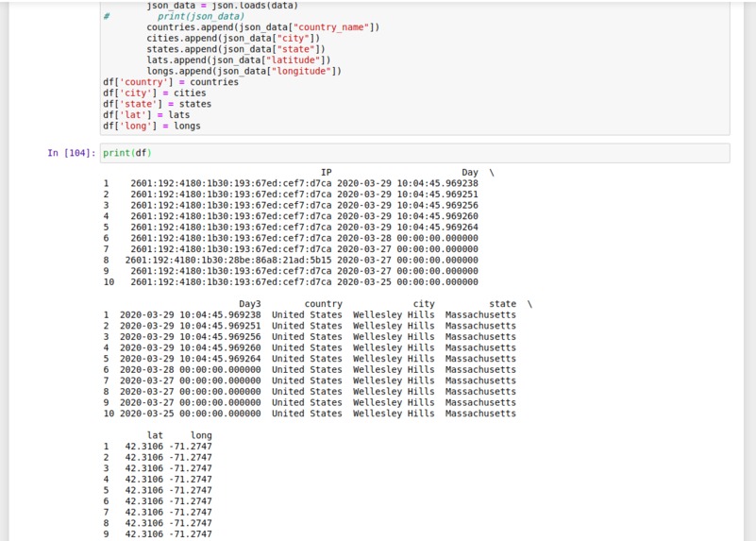The image size is (756, 541).
Task: Click the state column header
Action: tap(502, 304)
